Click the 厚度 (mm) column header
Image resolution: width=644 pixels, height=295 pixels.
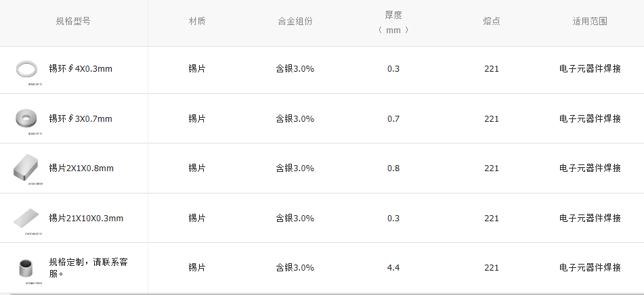click(393, 22)
